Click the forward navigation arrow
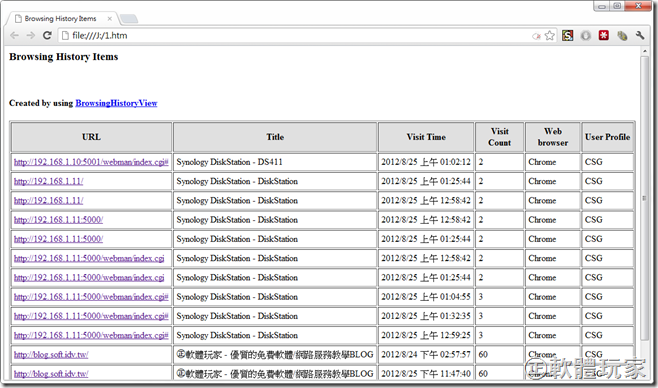 pyautogui.click(x=31, y=36)
